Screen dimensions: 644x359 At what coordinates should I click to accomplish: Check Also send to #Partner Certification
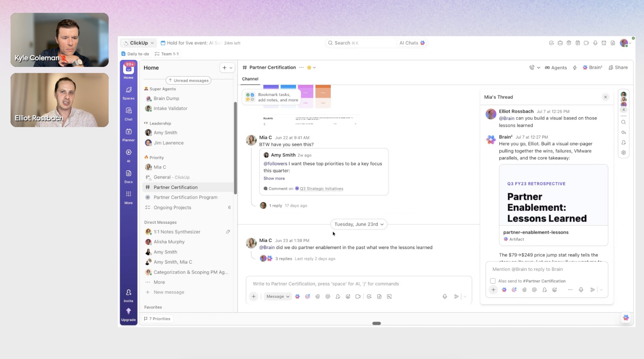(x=493, y=281)
